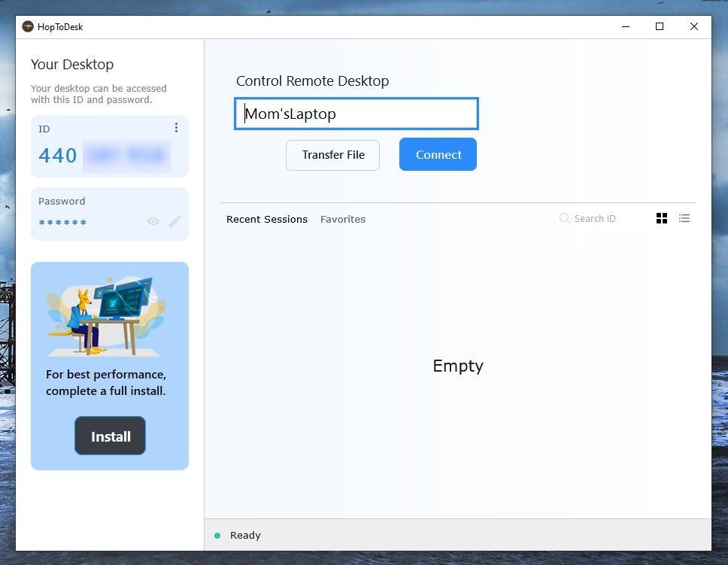
Task: Reveal the password with the eye icon
Action: click(153, 221)
